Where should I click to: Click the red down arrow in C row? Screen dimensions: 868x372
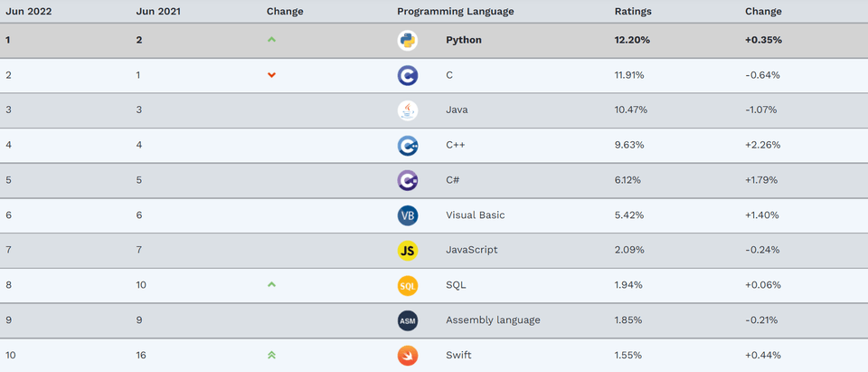tap(271, 75)
